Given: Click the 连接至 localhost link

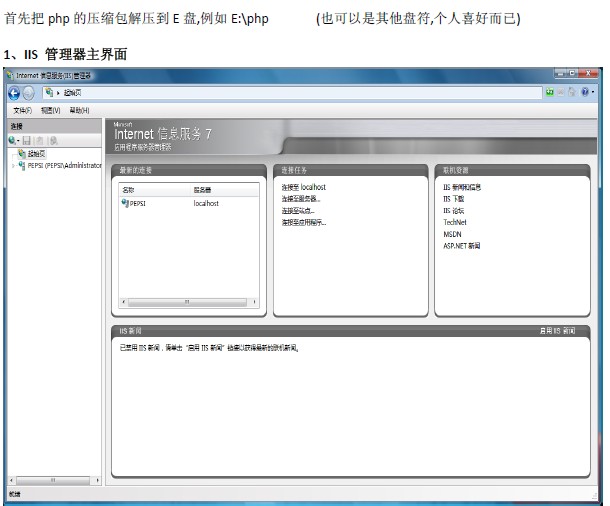Looking at the screenshot, I should 303,187.
